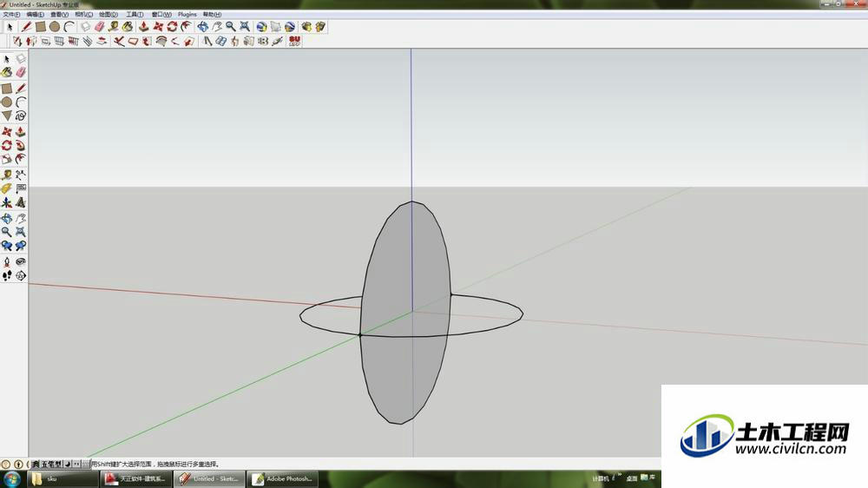
Task: Select the Zoom magnifier in top toolbar
Action: click(231, 27)
